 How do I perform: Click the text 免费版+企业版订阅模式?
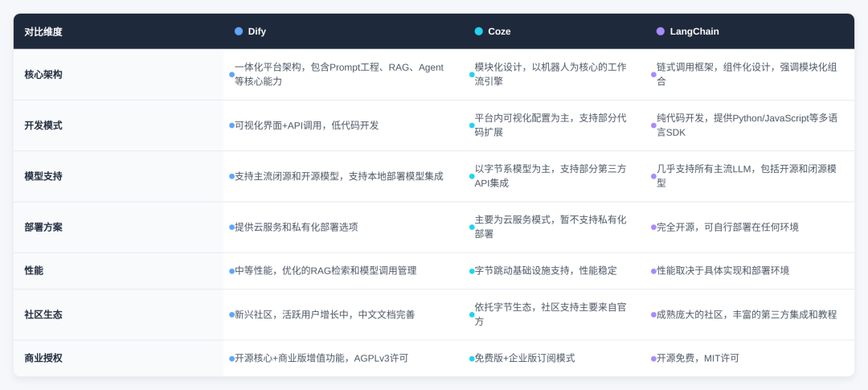coord(525,359)
